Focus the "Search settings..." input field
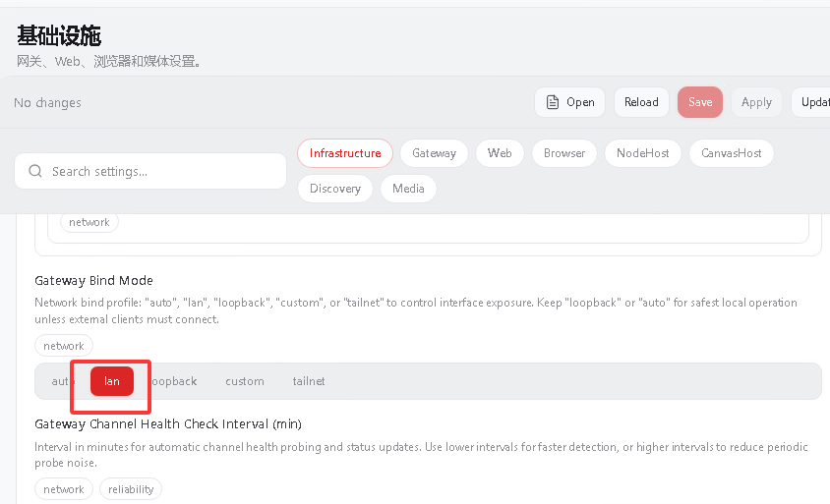830x504 pixels. tap(162, 171)
